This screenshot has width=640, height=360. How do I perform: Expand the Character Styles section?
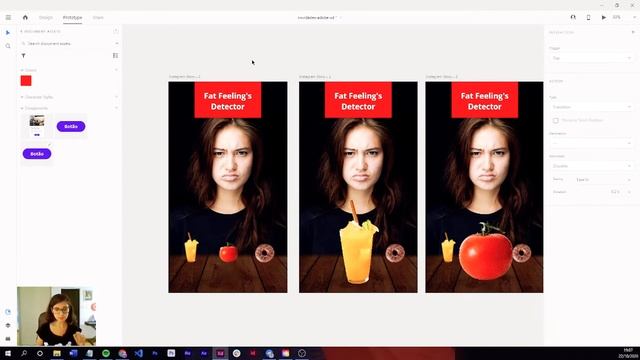22,97
